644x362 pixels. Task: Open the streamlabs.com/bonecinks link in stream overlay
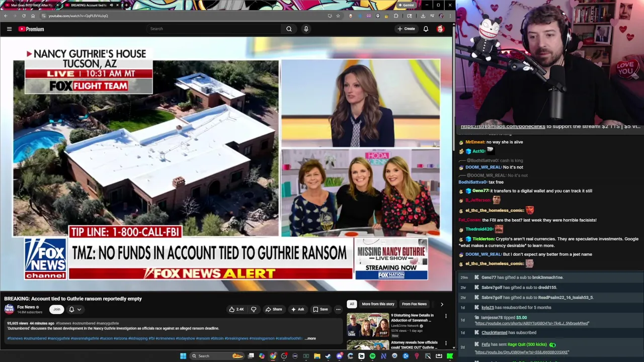pos(503,127)
